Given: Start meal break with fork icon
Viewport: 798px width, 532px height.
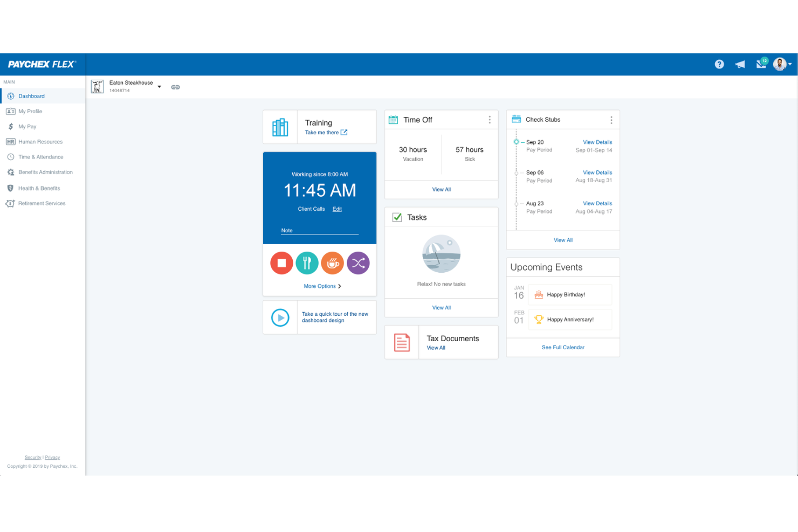Looking at the screenshot, I should click(307, 263).
